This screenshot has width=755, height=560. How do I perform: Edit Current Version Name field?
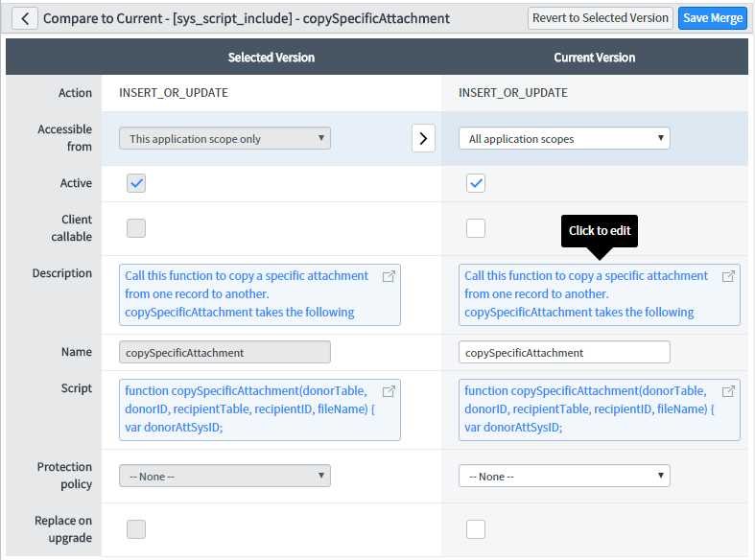click(x=564, y=352)
